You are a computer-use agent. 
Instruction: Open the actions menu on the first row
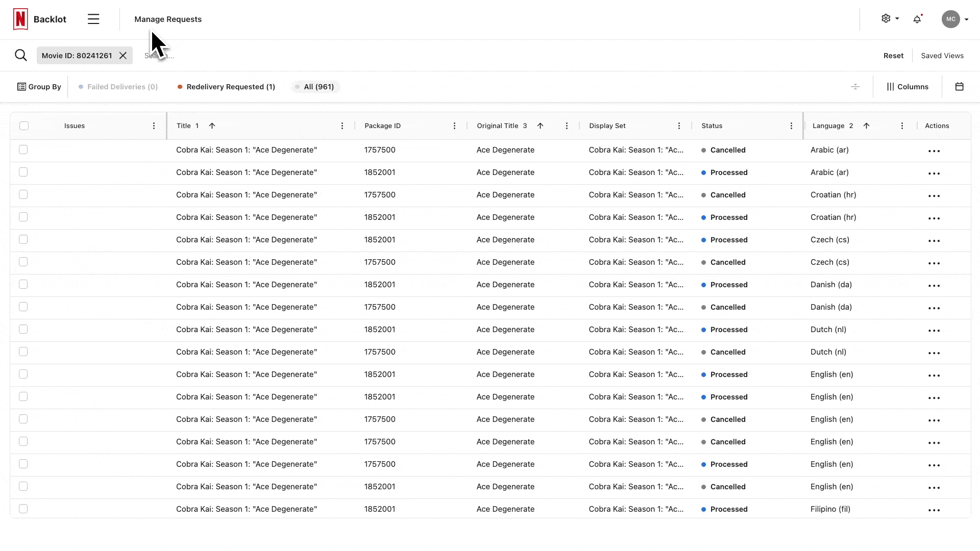point(935,151)
